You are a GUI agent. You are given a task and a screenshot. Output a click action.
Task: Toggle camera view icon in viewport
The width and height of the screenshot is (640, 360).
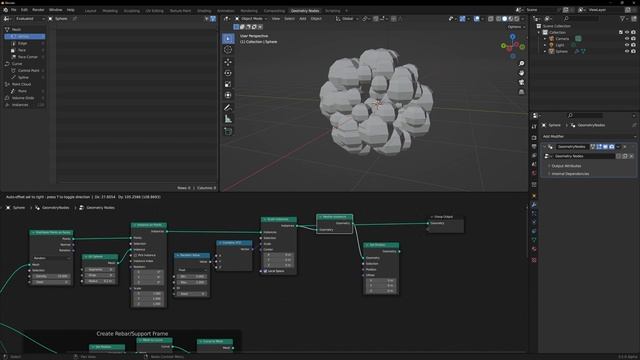point(521,82)
